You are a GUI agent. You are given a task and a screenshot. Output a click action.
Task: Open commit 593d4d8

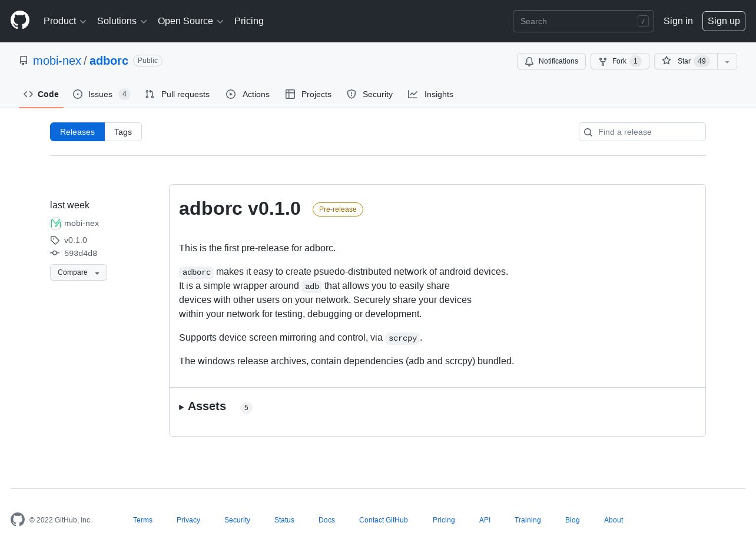tap(81, 254)
